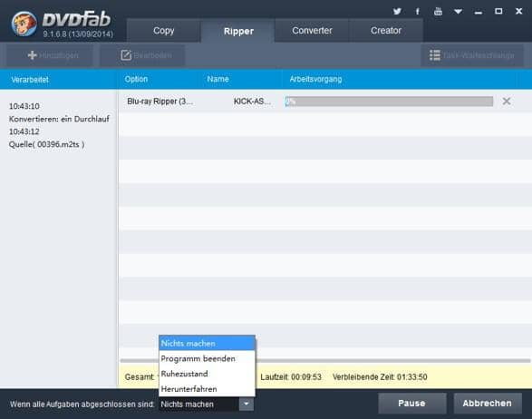Switch to the Creator tab

(386, 31)
